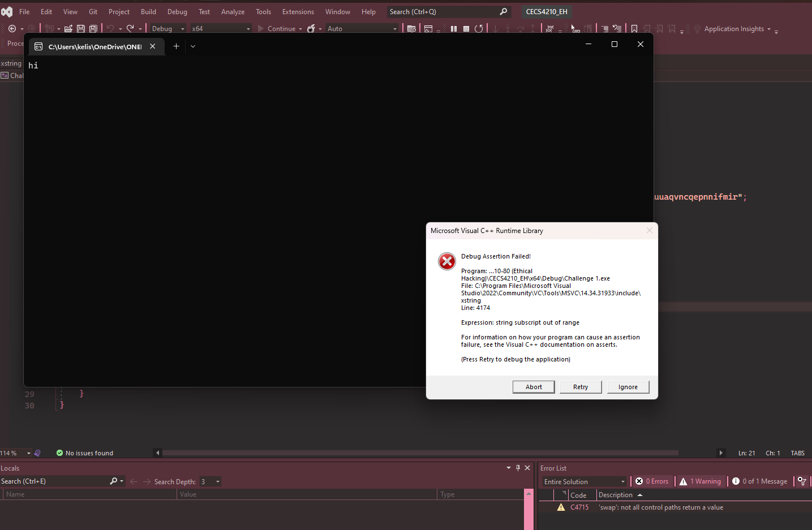812x530 pixels.
Task: Open the Build menu
Action: point(148,11)
